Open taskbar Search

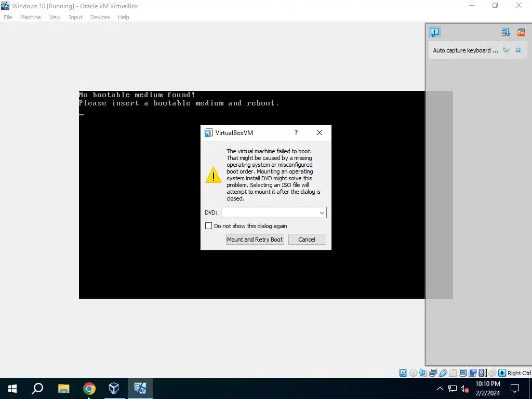(x=37, y=389)
